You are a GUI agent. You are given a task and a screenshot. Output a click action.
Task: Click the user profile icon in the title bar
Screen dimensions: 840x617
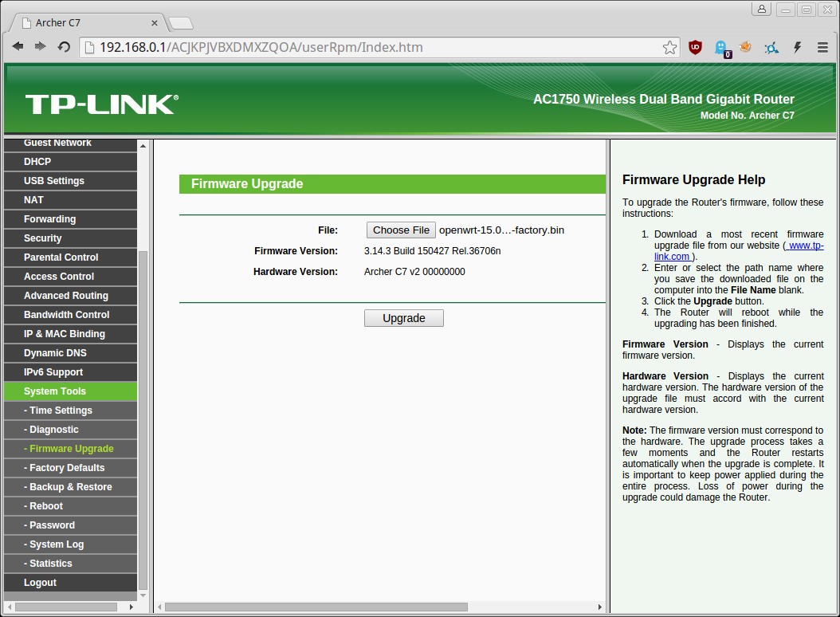click(x=761, y=9)
